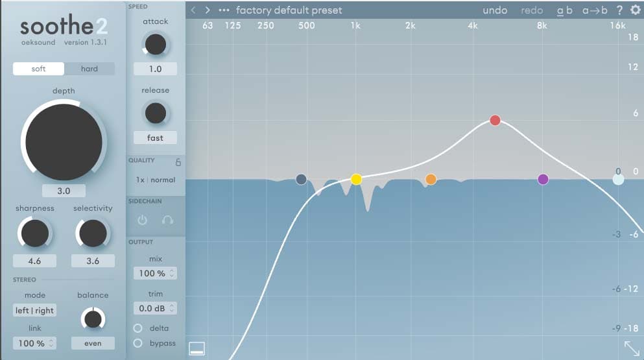Click the resize window corner arrow
The width and height of the screenshot is (644, 360).
click(630, 348)
